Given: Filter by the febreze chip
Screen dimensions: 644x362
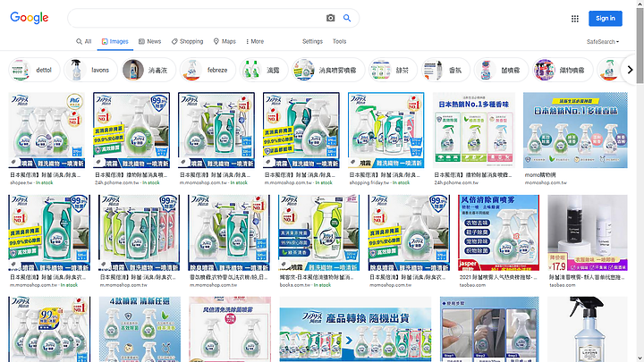Looking at the screenshot, I should (208, 70).
